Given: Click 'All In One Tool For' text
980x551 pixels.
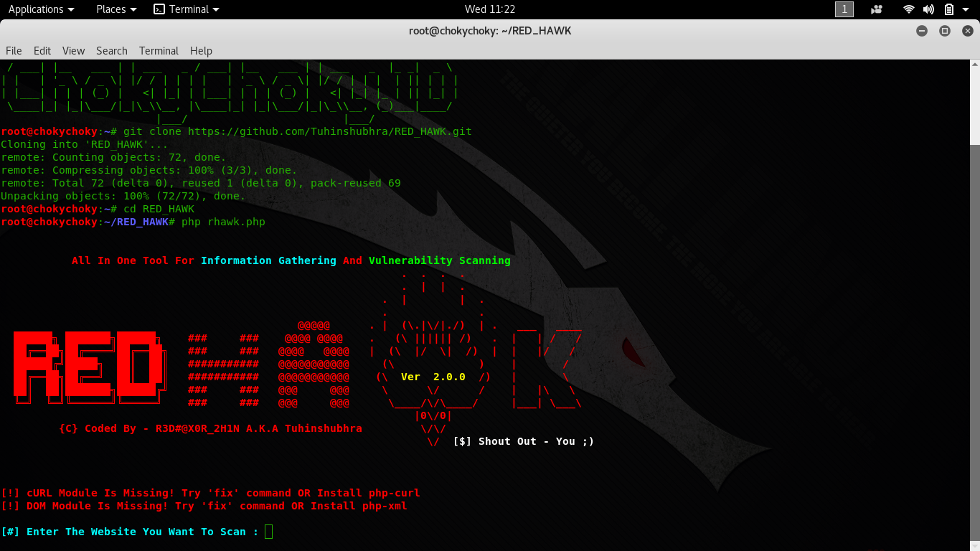Looking at the screenshot, I should (133, 261).
